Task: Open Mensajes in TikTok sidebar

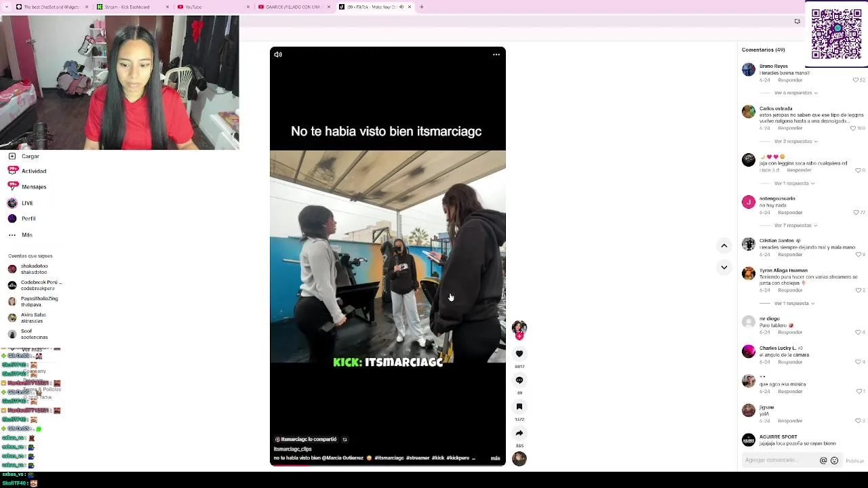Action: tap(28, 187)
